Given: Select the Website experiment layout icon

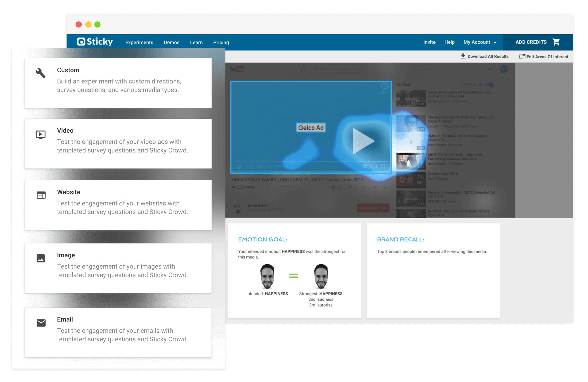Looking at the screenshot, I should pos(41,195).
